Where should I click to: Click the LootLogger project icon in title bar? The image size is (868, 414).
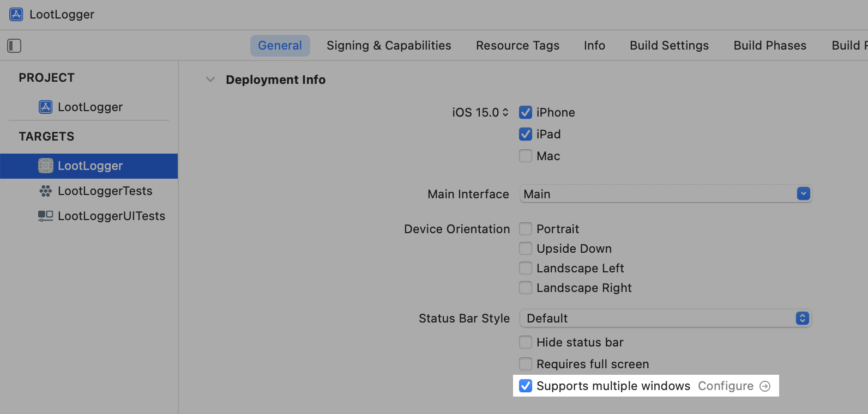(x=16, y=14)
